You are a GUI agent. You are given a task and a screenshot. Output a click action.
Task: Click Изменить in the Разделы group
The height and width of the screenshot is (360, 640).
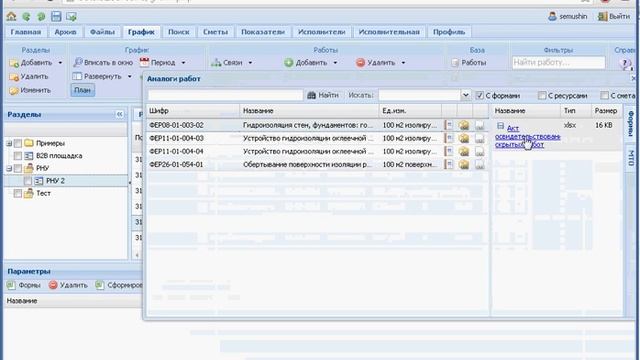[30, 90]
